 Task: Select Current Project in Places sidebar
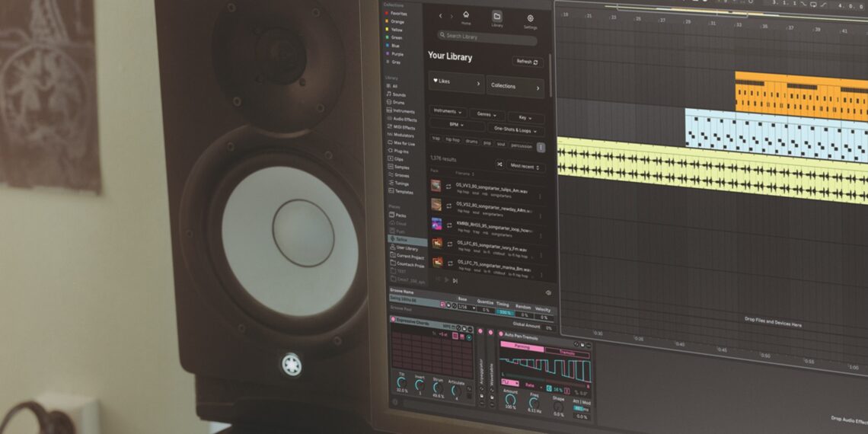(407, 257)
